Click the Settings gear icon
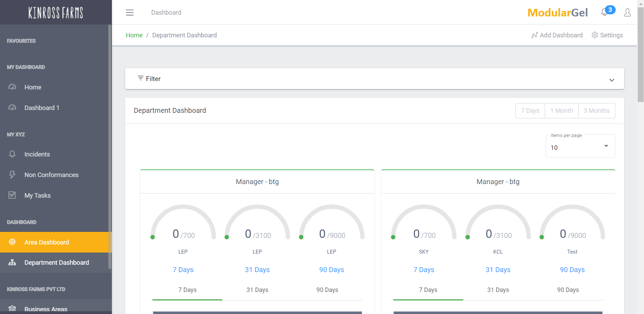This screenshot has height=314, width=644. (x=595, y=35)
